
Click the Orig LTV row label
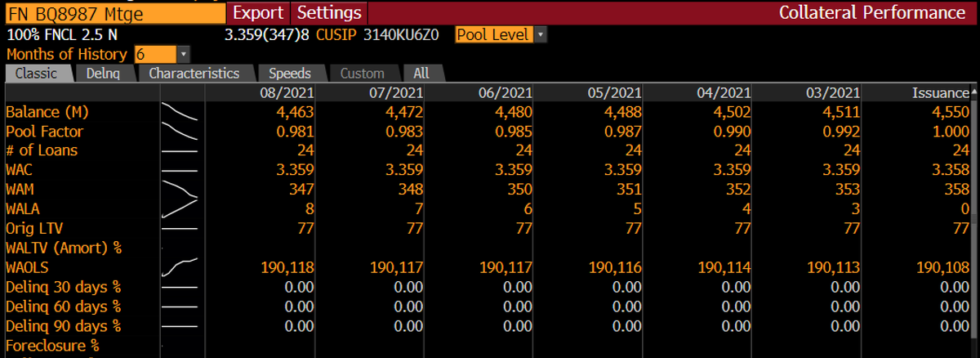pyautogui.click(x=35, y=229)
